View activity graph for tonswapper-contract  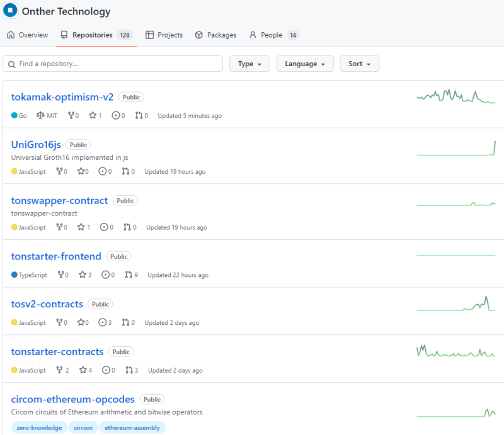456,204
